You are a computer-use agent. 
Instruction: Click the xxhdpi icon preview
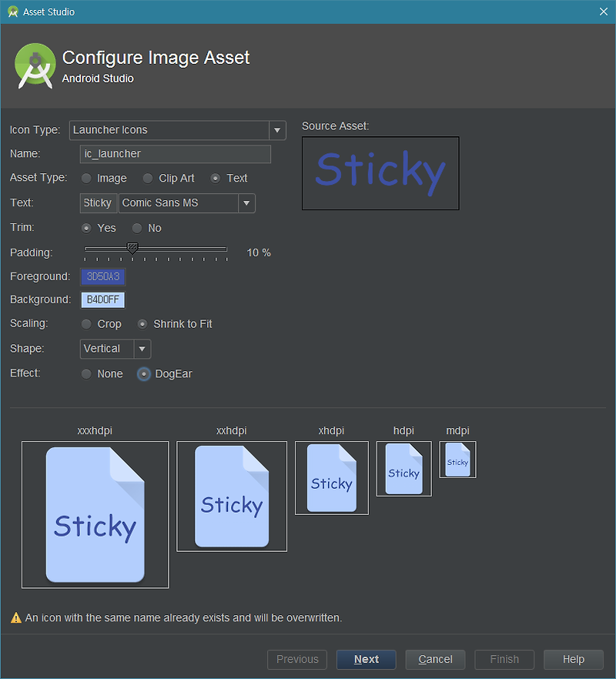pos(232,497)
